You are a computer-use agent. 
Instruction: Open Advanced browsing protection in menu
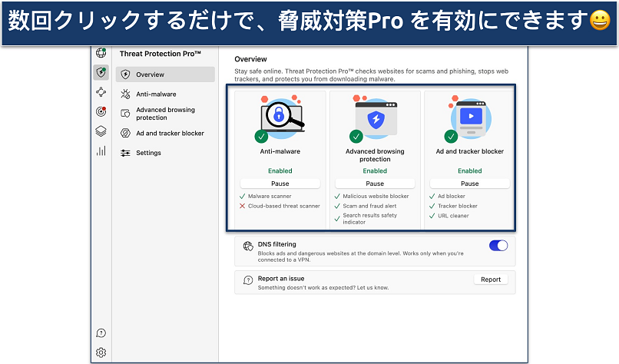(x=165, y=114)
